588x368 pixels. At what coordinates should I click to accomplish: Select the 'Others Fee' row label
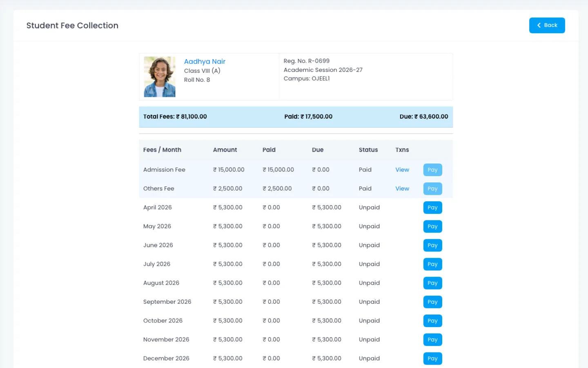point(159,188)
